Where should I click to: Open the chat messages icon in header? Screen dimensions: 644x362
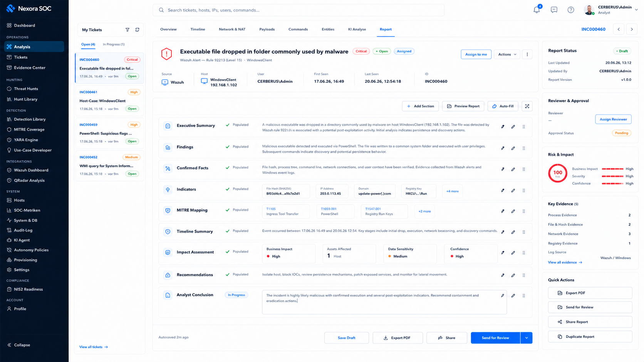point(554,10)
